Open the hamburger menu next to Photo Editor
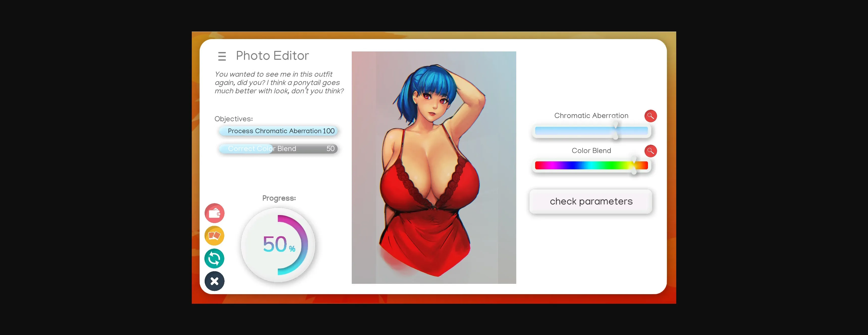This screenshot has width=868, height=335. [222, 56]
